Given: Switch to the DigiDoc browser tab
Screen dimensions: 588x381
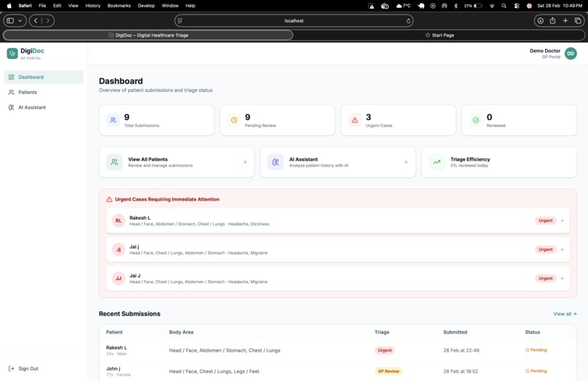Looking at the screenshot, I should 148,35.
